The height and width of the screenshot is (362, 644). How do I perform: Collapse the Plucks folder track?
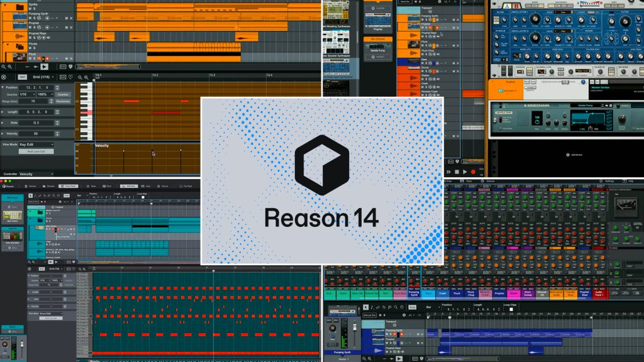tap(7, 45)
